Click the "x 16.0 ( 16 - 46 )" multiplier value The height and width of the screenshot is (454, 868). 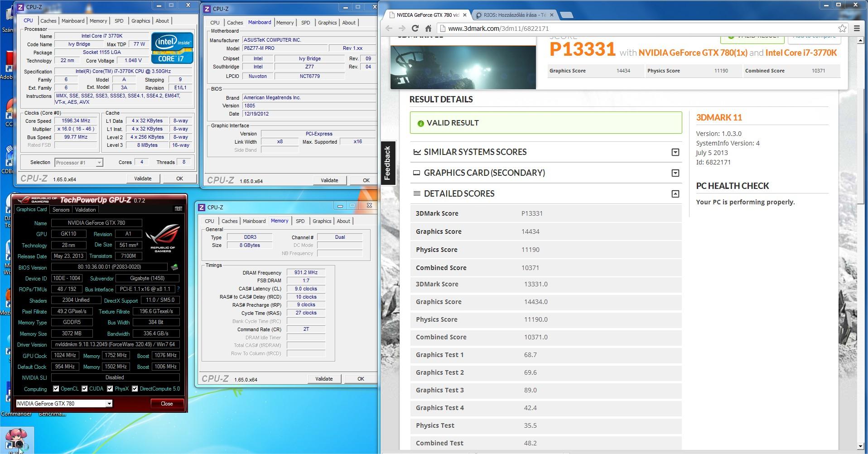coord(76,129)
